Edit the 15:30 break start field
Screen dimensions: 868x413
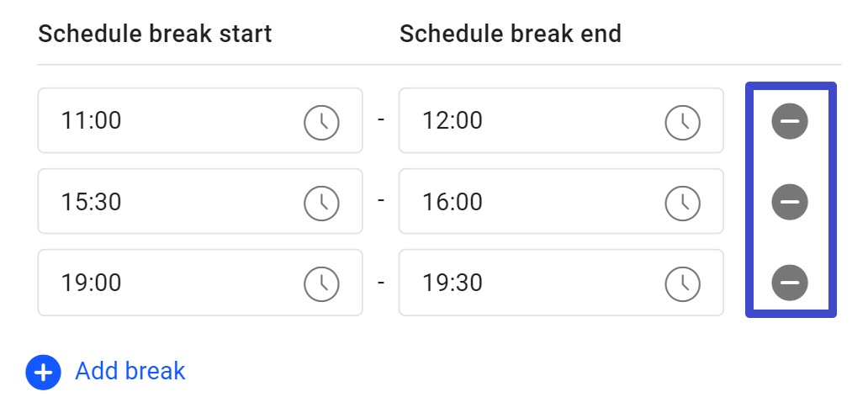[200, 201]
